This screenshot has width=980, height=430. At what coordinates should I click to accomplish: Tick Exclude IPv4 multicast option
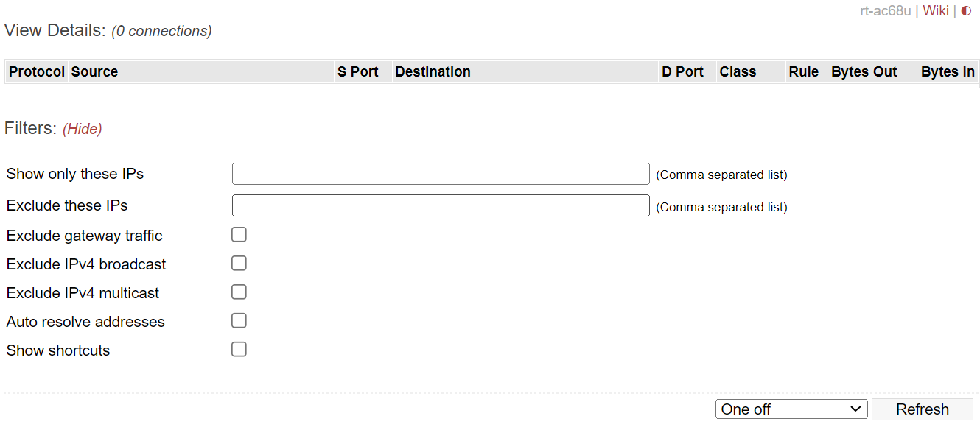tap(239, 292)
